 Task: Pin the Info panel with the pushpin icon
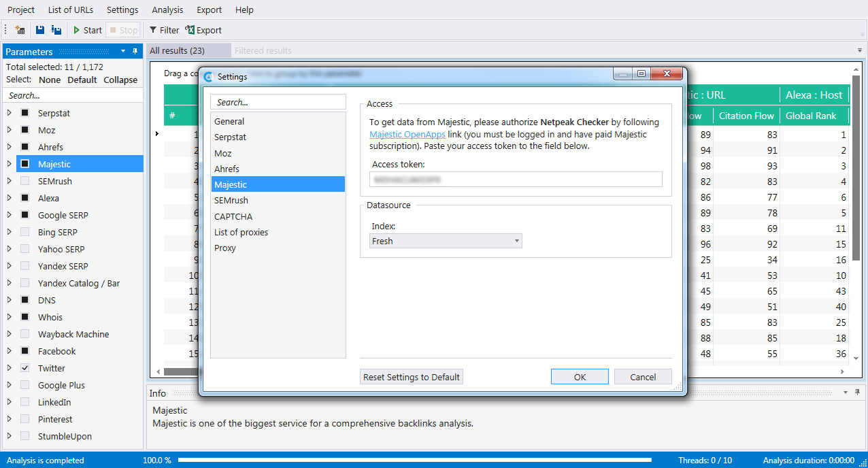(856, 392)
